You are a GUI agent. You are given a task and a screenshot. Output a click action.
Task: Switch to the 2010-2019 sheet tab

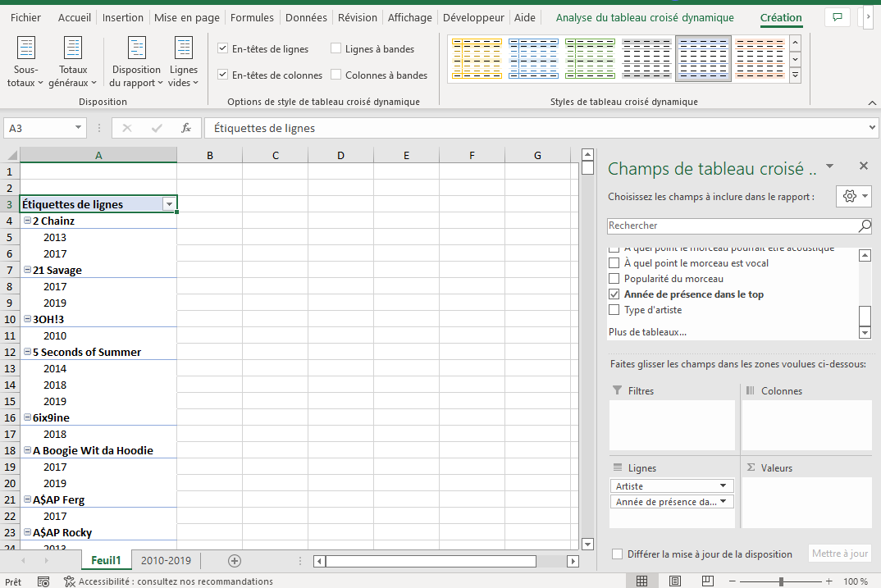pyautogui.click(x=166, y=560)
